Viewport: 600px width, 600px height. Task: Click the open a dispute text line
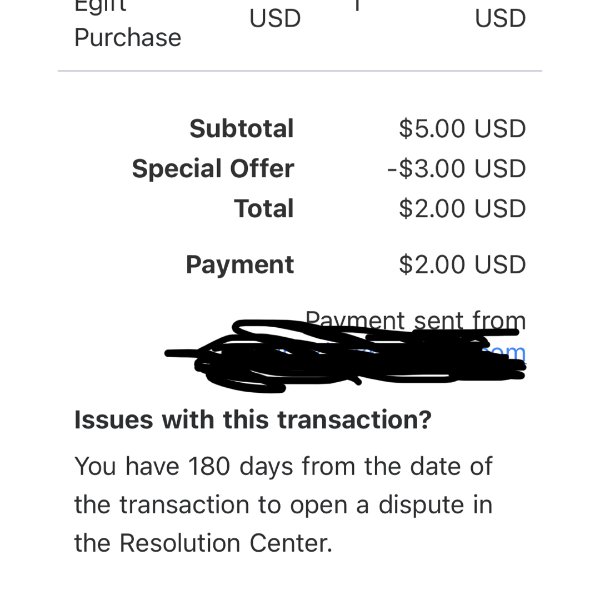283,505
